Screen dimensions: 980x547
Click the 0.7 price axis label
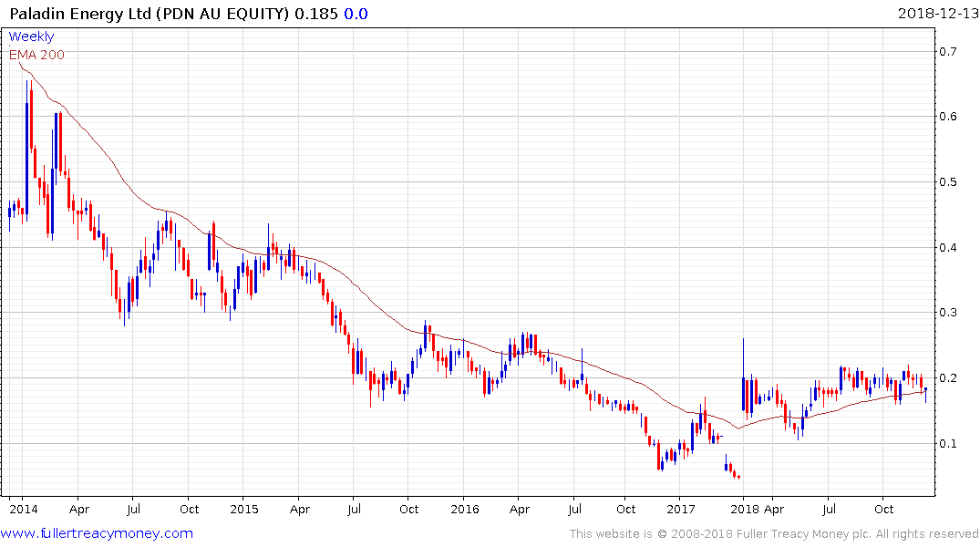click(x=948, y=51)
